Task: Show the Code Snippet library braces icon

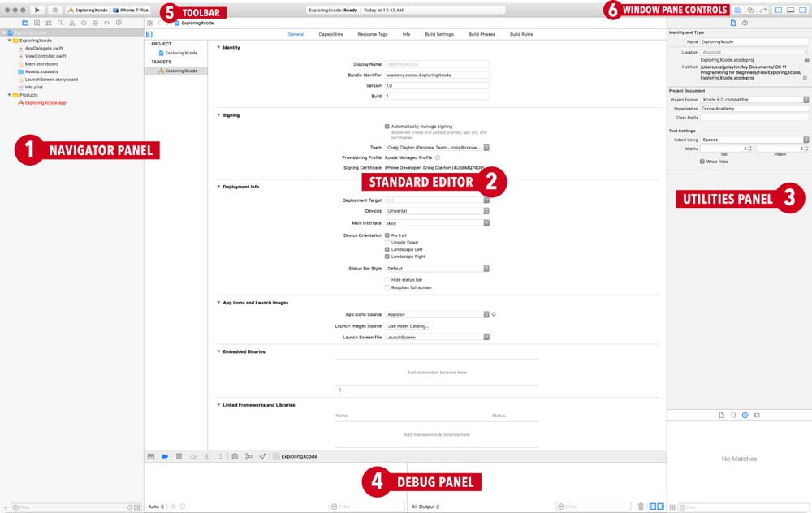Action: [x=733, y=415]
